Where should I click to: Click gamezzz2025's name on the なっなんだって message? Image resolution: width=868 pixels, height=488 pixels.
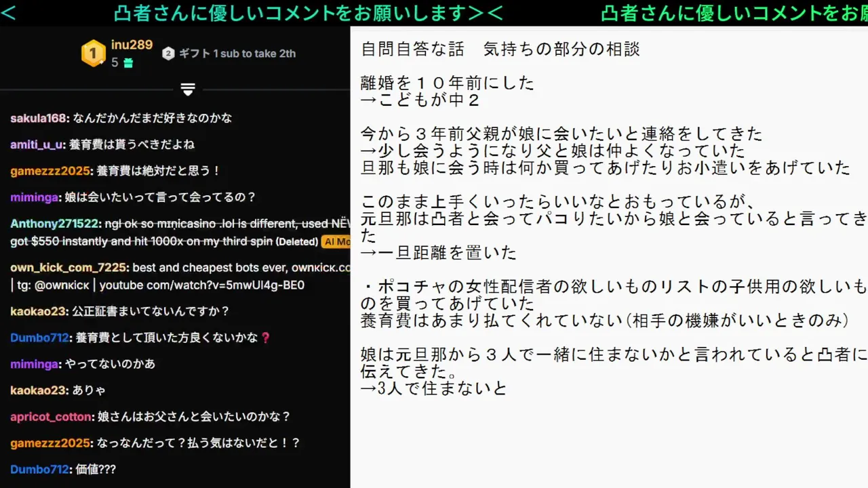tap(50, 443)
